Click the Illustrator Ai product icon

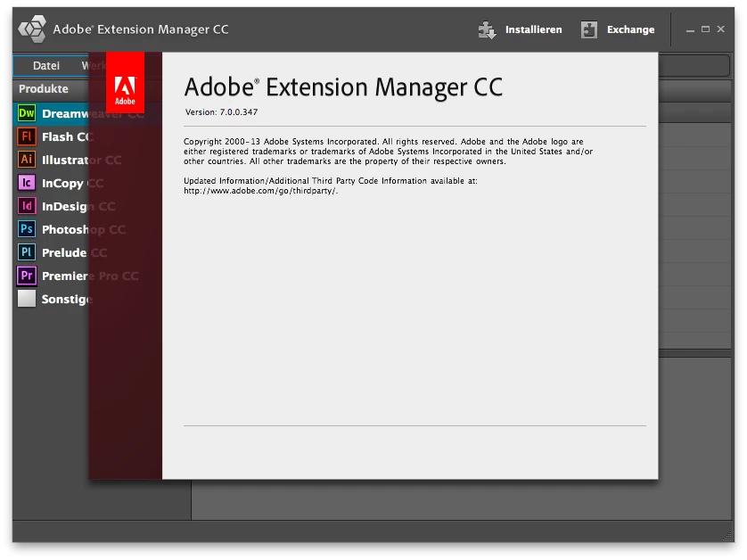pyautogui.click(x=27, y=160)
